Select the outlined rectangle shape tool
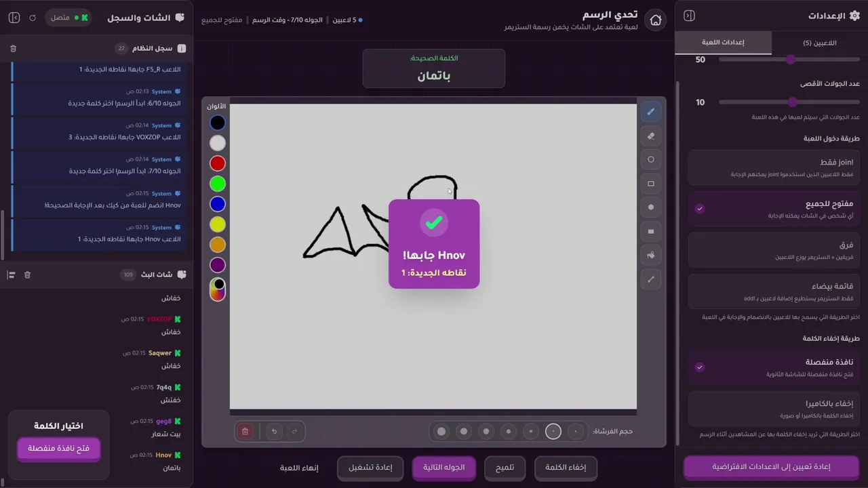This screenshot has width=868, height=488. [651, 184]
